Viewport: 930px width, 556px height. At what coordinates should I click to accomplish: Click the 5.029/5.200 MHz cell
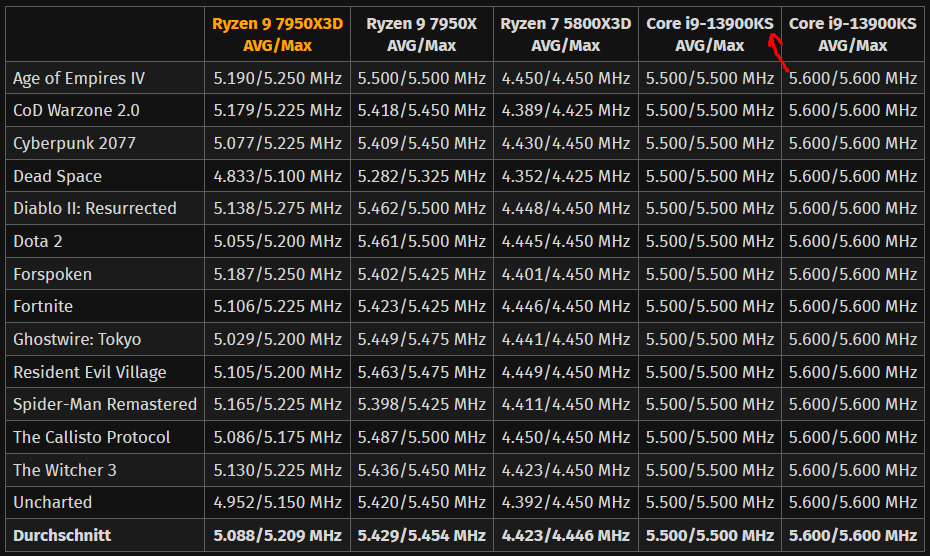[278, 339]
